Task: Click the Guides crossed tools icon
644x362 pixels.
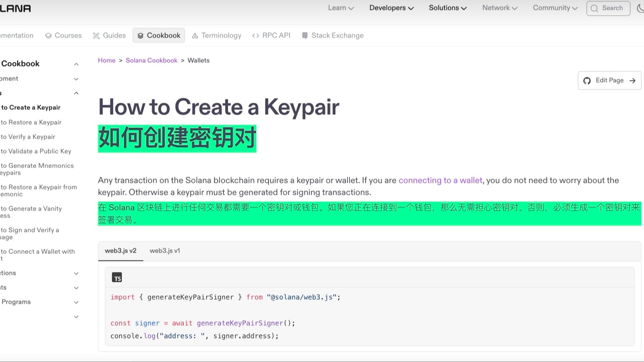Action: tap(96, 35)
